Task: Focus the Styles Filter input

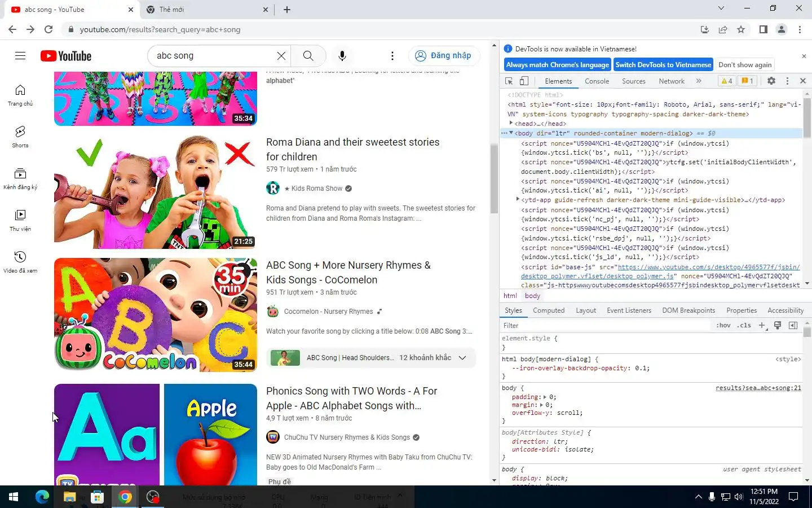Action: tap(605, 325)
